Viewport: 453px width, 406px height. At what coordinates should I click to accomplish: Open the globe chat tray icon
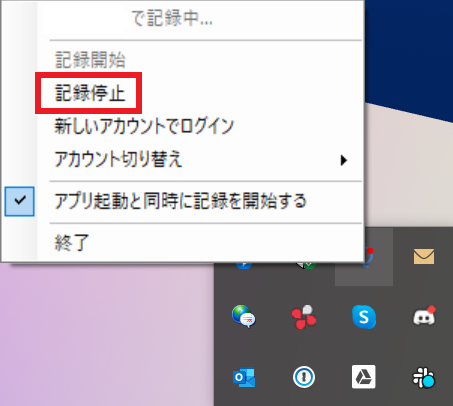click(244, 317)
